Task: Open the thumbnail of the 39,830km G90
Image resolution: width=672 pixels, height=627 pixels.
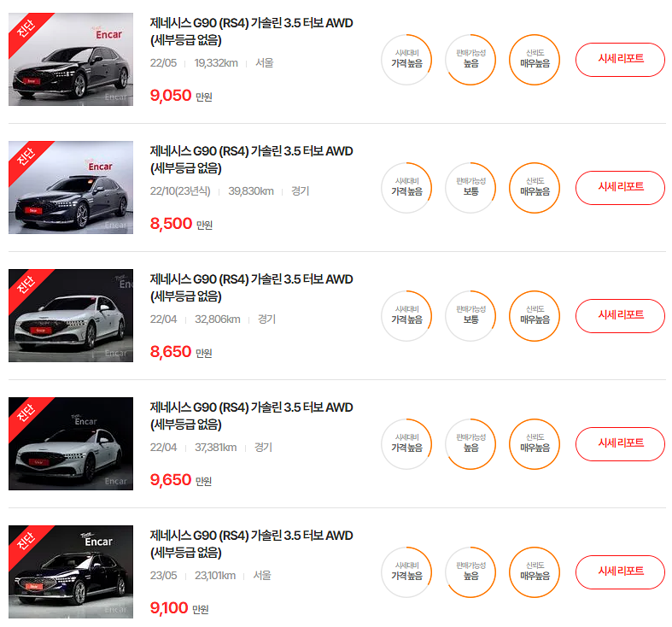Action: [71, 187]
